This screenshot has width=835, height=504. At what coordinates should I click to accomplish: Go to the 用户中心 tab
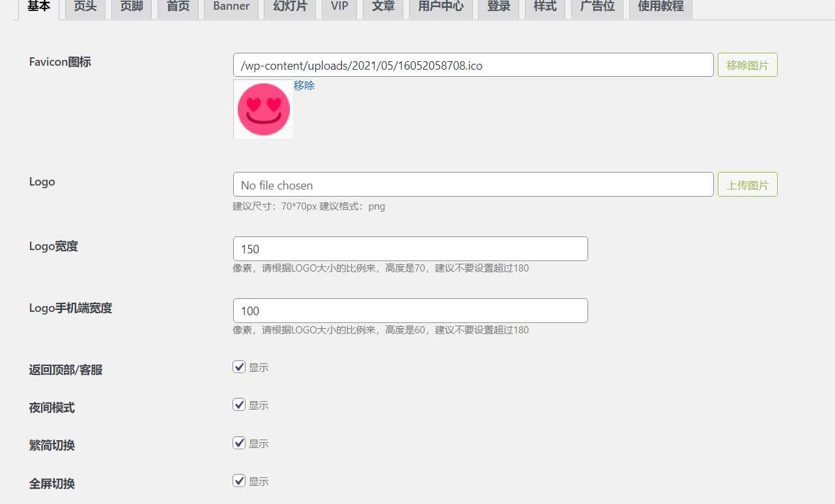441,7
